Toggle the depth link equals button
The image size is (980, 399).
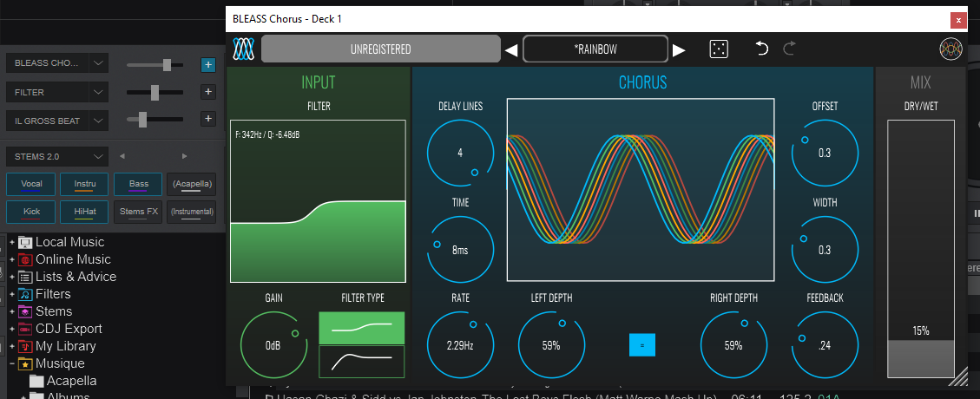point(641,344)
